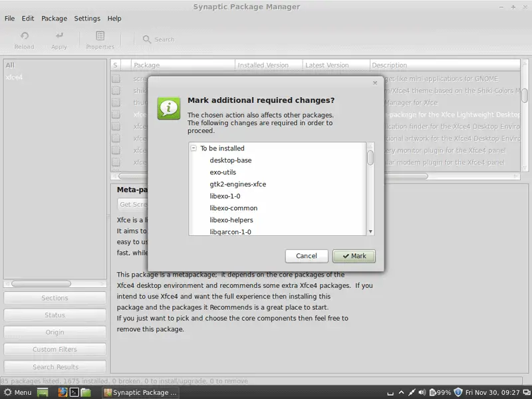Click the Search Results button
Image resolution: width=532 pixels, height=399 pixels.
tap(55, 367)
